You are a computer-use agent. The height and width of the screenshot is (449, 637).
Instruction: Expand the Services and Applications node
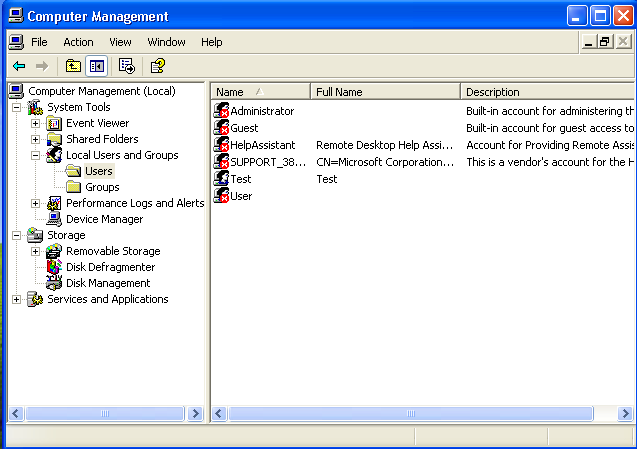pyautogui.click(x=17, y=299)
